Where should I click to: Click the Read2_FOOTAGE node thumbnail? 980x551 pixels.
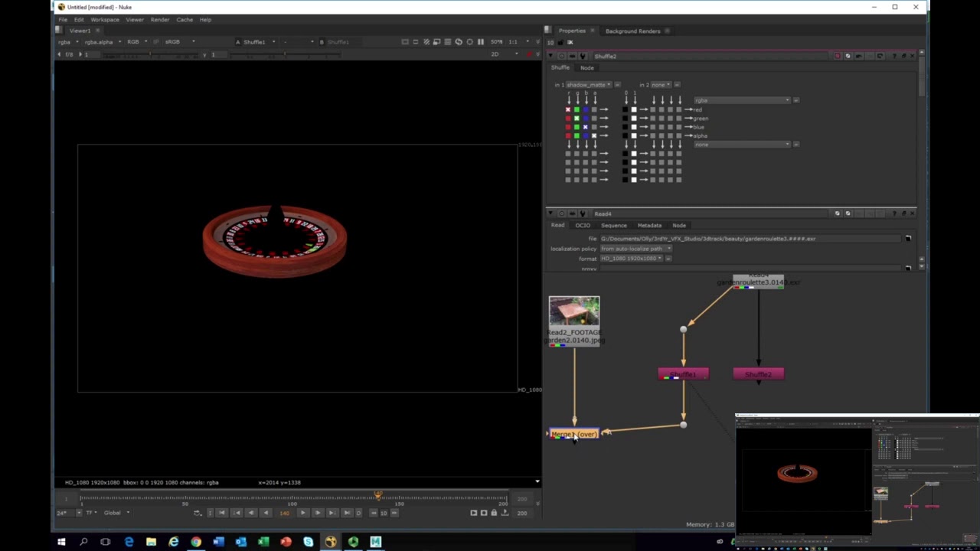point(574,311)
